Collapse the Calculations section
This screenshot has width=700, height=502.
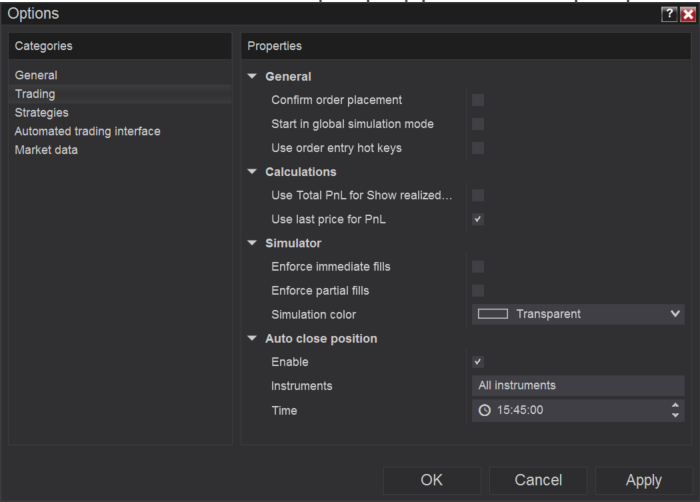(x=253, y=172)
